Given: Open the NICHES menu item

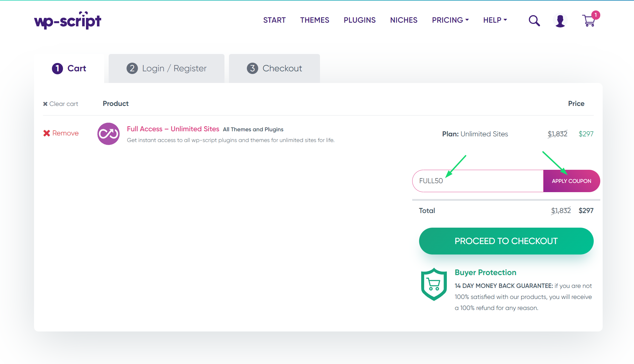Looking at the screenshot, I should [x=404, y=20].
